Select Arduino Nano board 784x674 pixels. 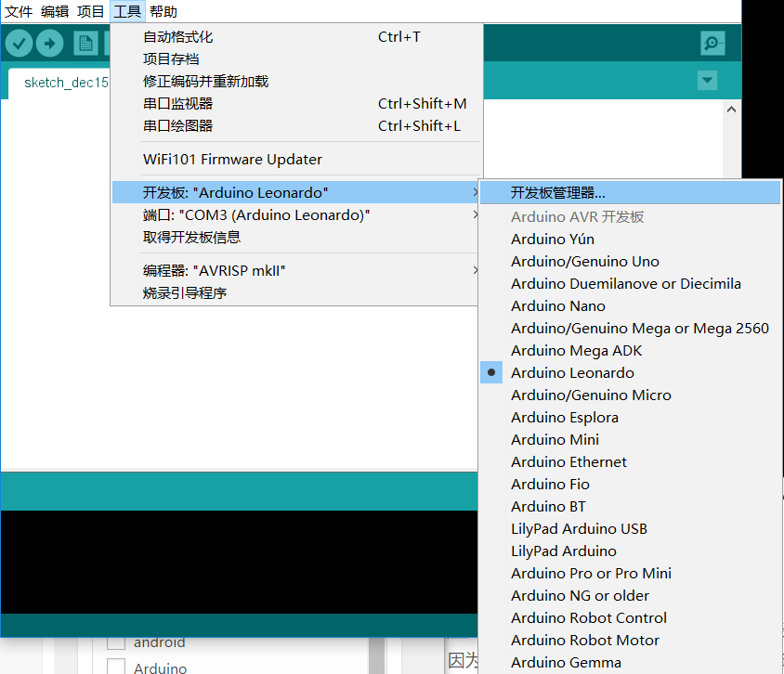(630, 305)
